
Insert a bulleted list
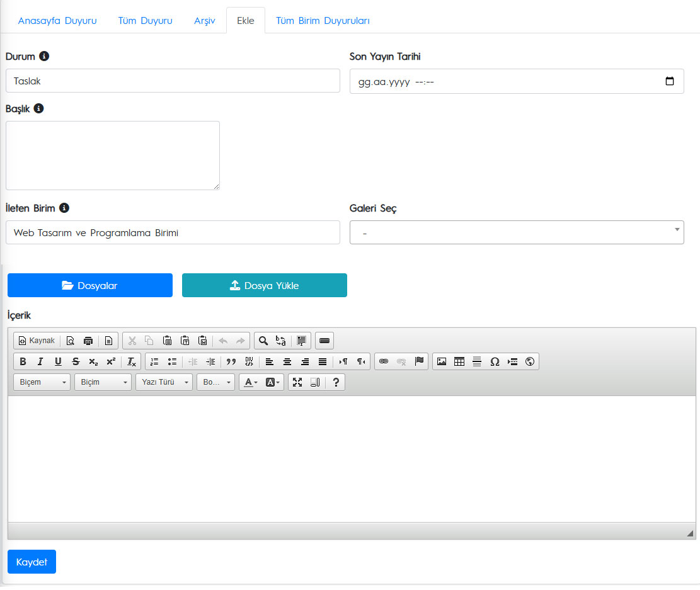click(x=172, y=361)
